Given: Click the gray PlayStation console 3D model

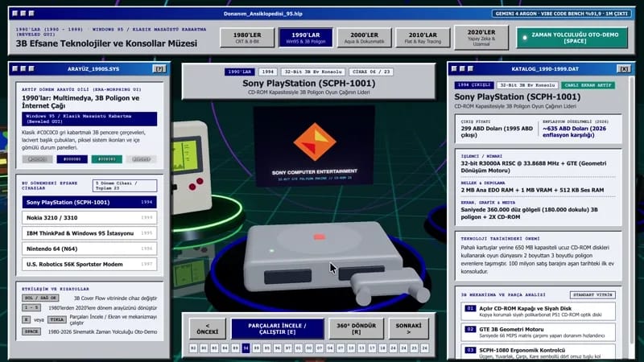Looking at the screenshot, I should [323, 257].
